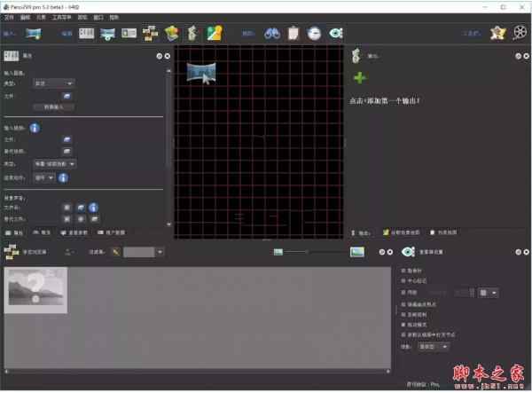
Task: Play the alternative sound file (替代文件 row)
Action: [x=67, y=219]
